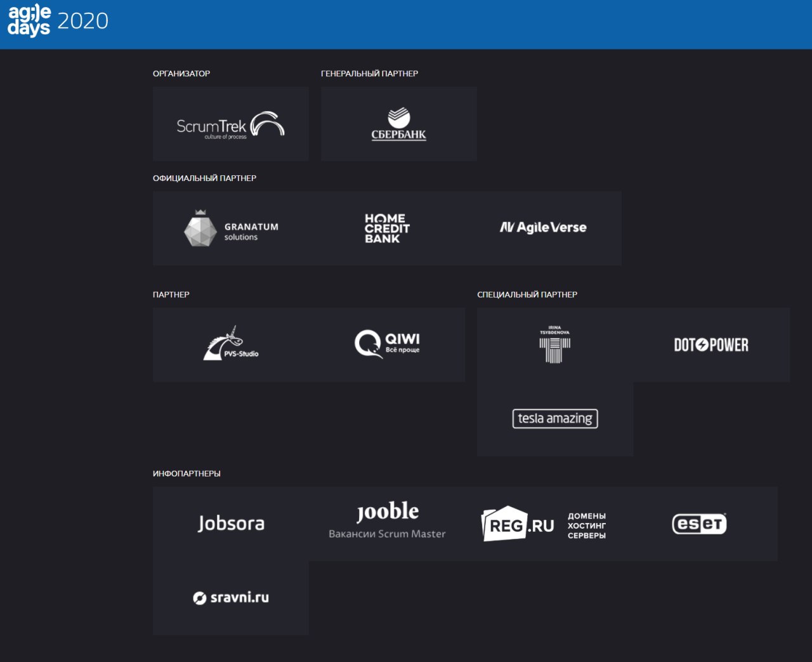Click the tesla amazing logo
812x662 pixels.
(x=555, y=419)
